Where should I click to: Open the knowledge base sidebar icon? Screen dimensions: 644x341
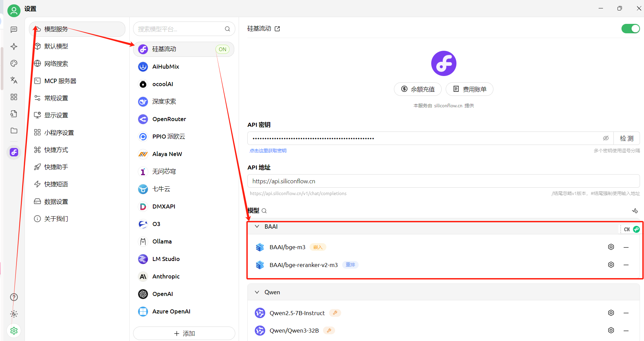14,114
